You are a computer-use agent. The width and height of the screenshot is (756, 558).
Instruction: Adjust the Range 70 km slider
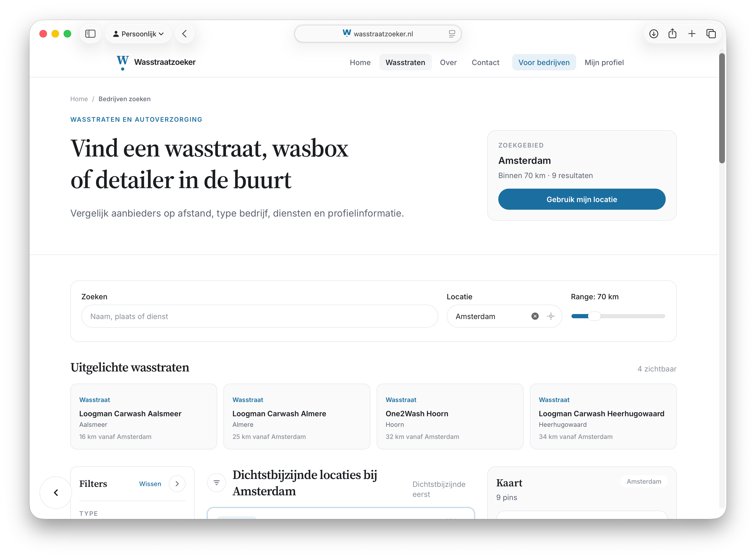618,316
